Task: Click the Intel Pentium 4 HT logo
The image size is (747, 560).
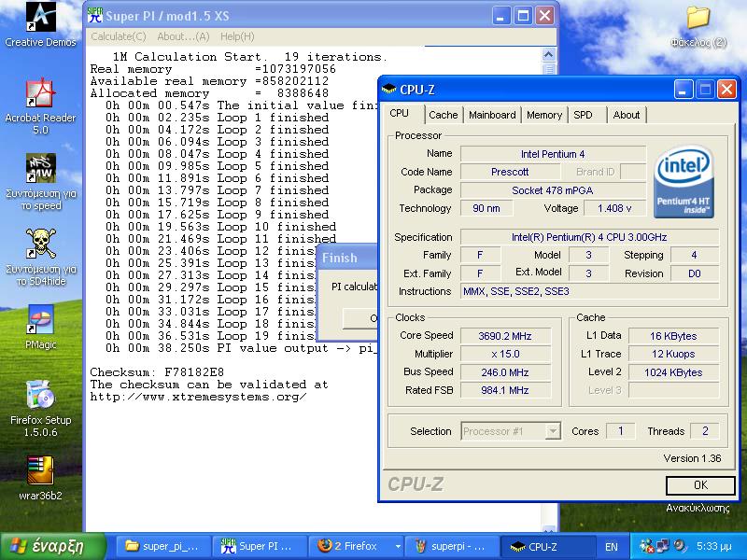Action: click(684, 181)
